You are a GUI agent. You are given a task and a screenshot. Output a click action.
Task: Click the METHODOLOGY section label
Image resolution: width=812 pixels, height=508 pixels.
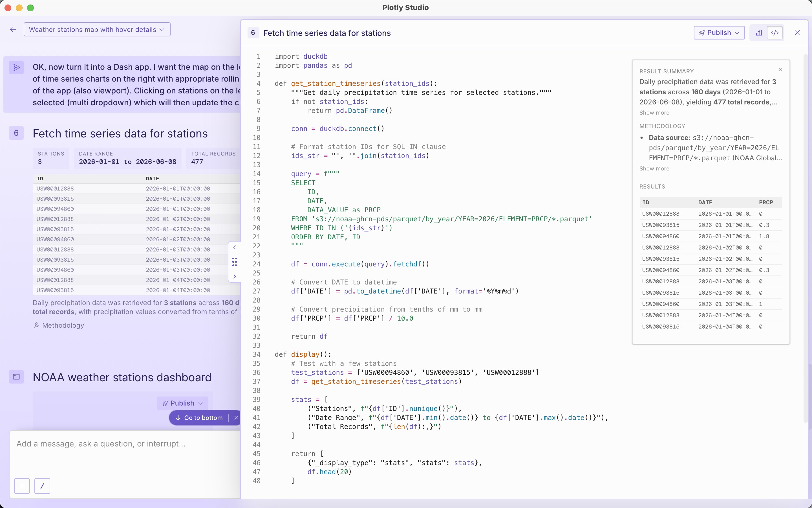(x=662, y=126)
